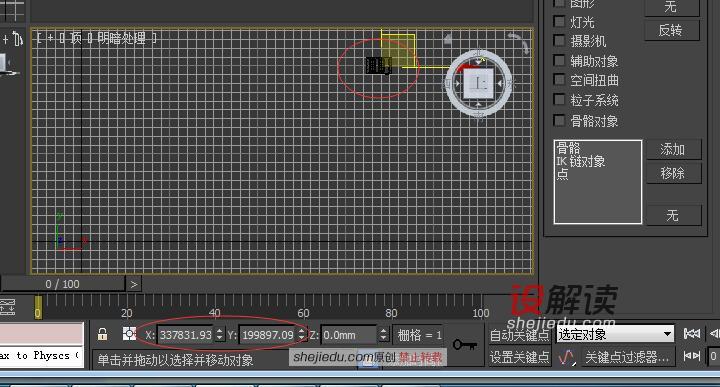Advance time slider with > arrow
720x387 pixels.
[x=134, y=284]
